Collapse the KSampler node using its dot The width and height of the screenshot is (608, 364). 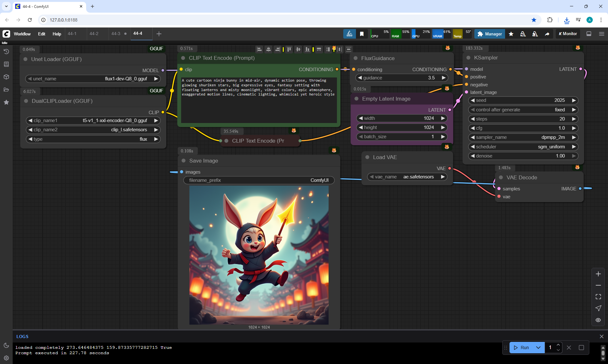tap(468, 58)
